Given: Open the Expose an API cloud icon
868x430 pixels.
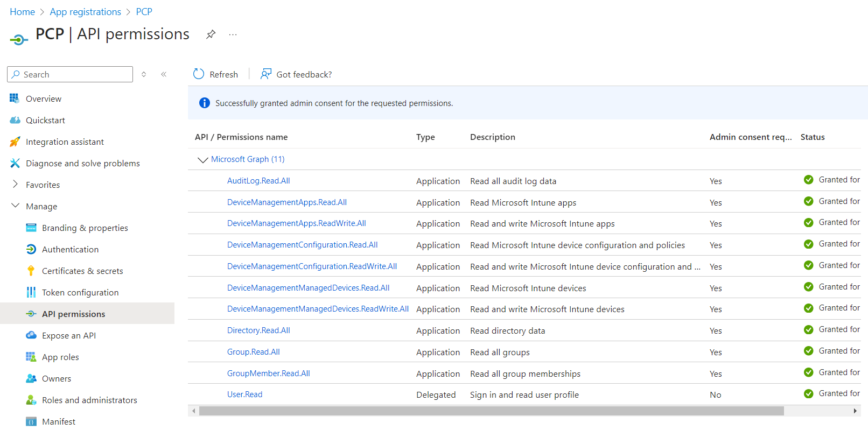Looking at the screenshot, I should coord(31,335).
